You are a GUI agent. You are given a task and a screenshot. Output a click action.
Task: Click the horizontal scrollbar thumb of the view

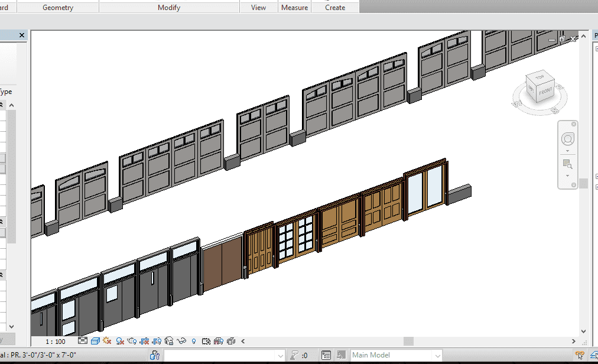pos(408,341)
